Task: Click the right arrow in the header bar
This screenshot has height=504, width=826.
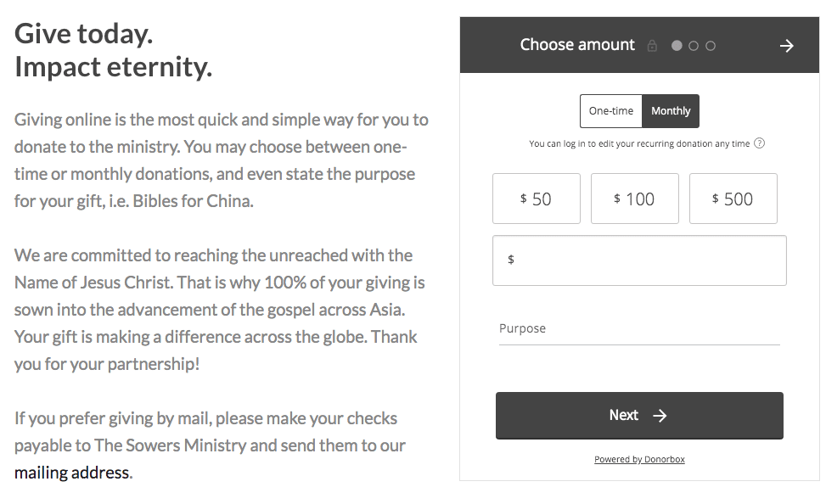Action: click(x=786, y=46)
